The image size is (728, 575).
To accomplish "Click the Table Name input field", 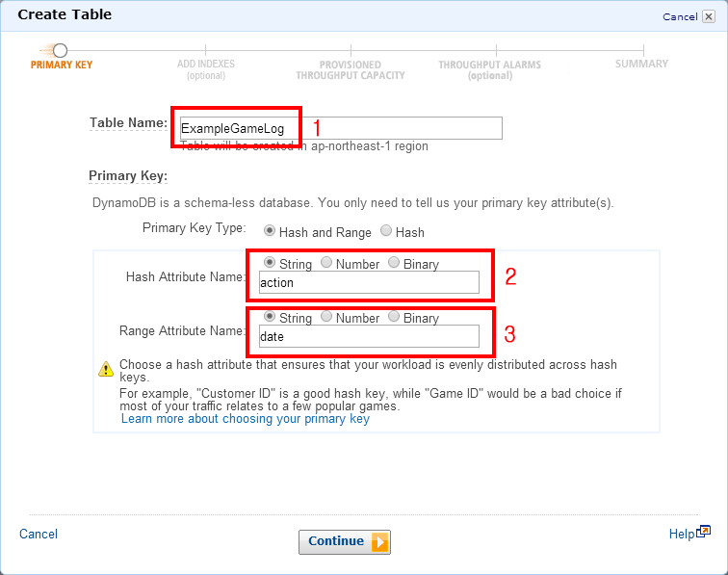I will click(340, 128).
